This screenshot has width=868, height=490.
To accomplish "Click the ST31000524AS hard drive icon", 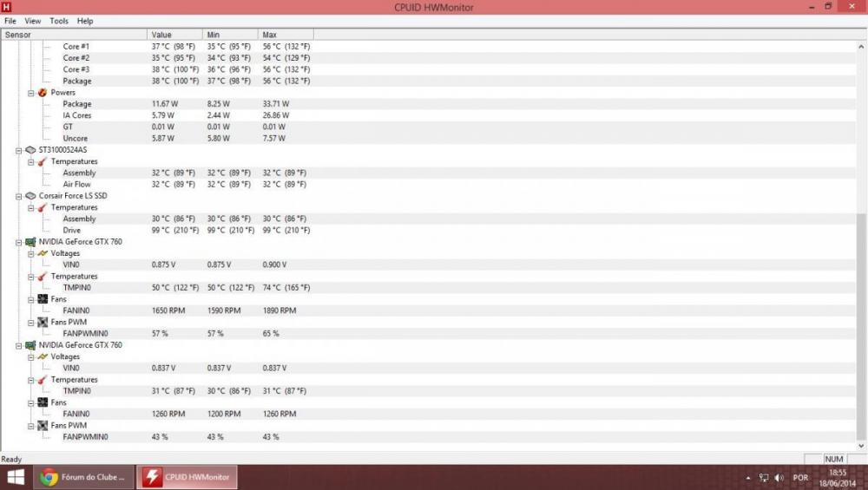I will (x=30, y=150).
